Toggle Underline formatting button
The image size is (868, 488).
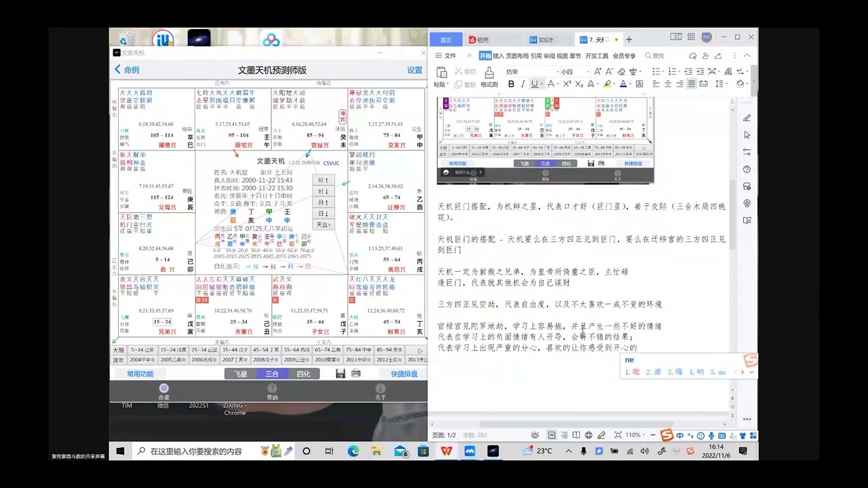534,84
